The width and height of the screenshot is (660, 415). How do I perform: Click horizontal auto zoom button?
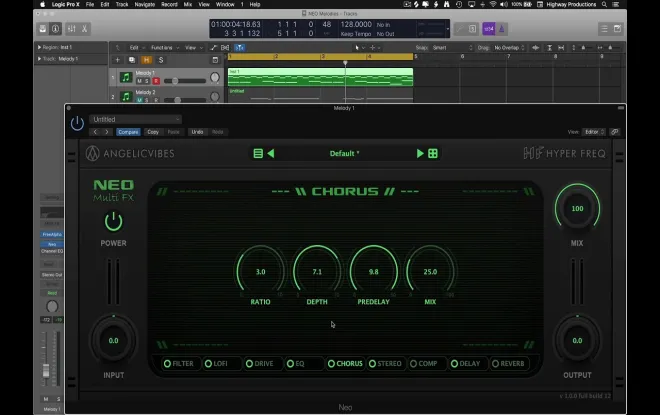pos(561,48)
